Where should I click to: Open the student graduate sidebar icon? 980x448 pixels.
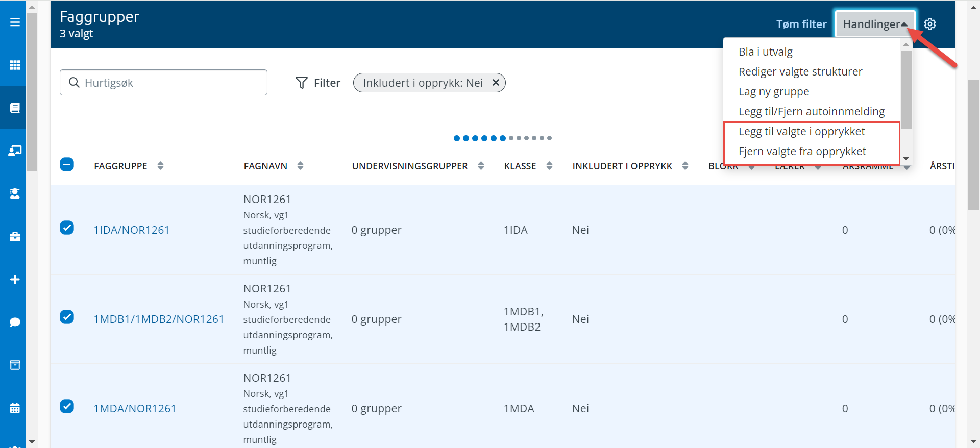pyautogui.click(x=15, y=193)
